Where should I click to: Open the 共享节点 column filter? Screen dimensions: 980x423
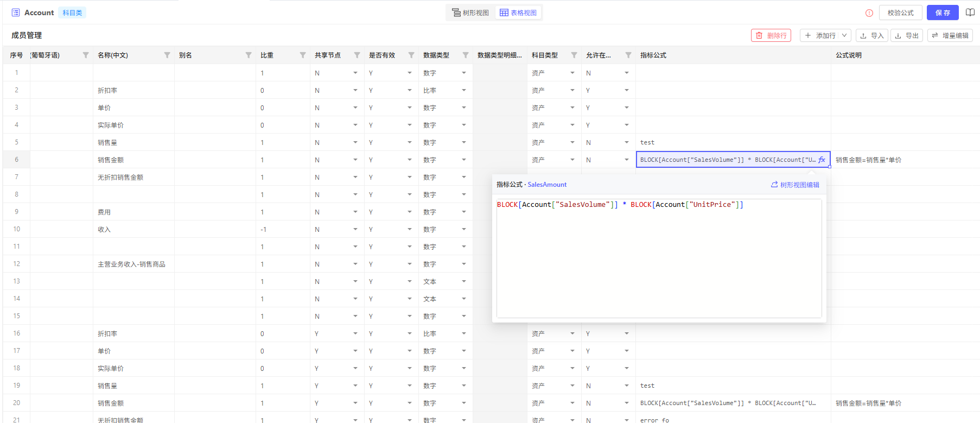pos(357,55)
